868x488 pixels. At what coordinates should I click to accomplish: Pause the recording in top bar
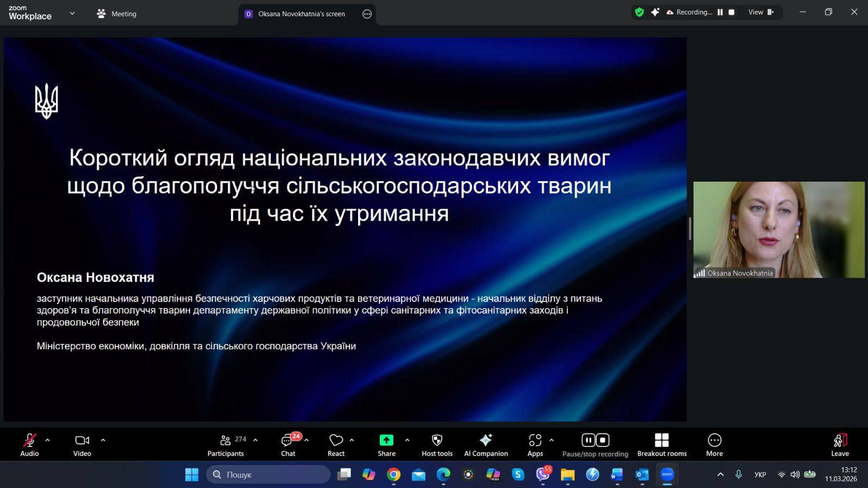[x=720, y=12]
